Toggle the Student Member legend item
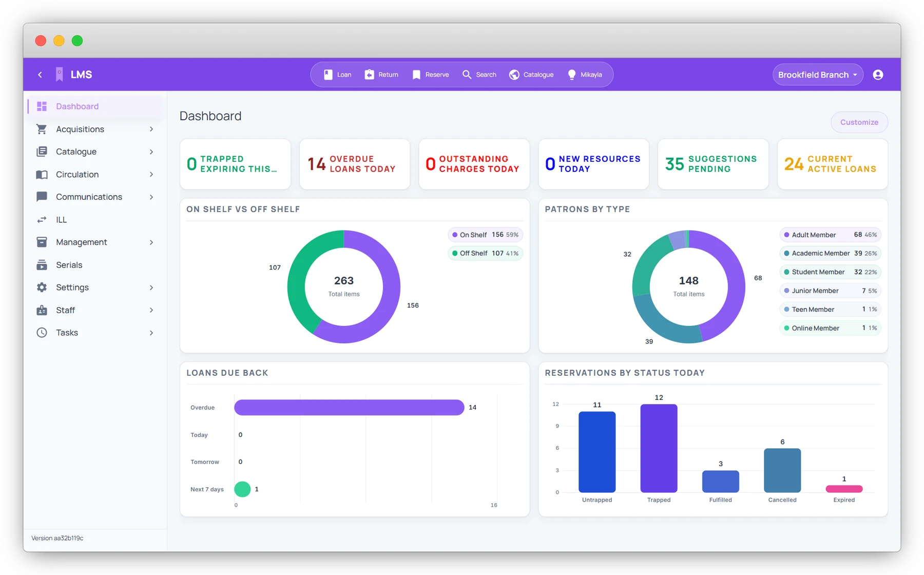 [830, 272]
